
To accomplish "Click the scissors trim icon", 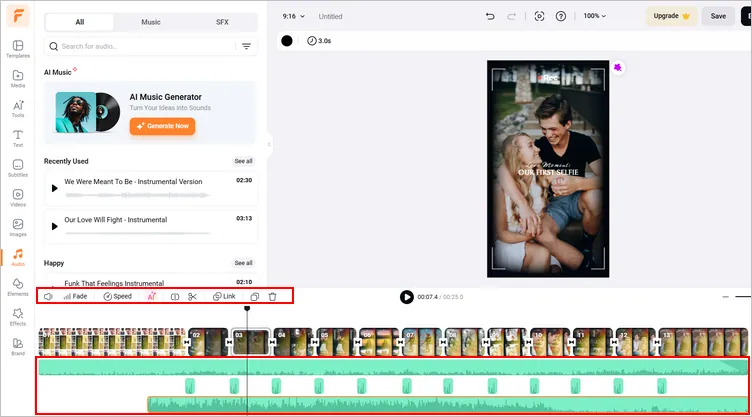I will tap(192, 297).
